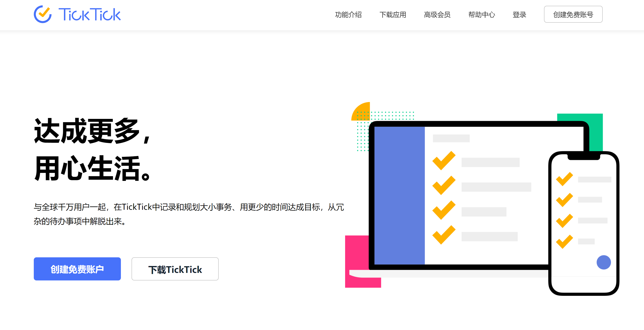
Task: Open the 下载应用 nav item
Action: coord(393,14)
